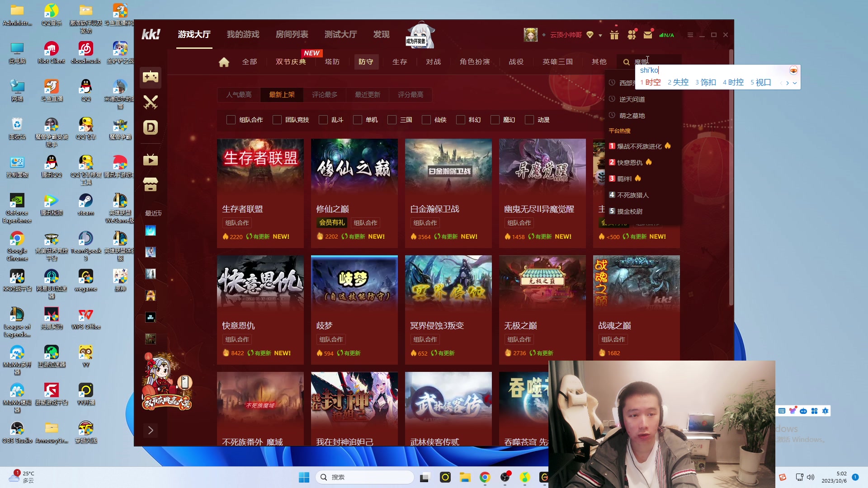Open 修仙之巅 game thumbnail
The height and width of the screenshot is (488, 868).
click(x=354, y=168)
